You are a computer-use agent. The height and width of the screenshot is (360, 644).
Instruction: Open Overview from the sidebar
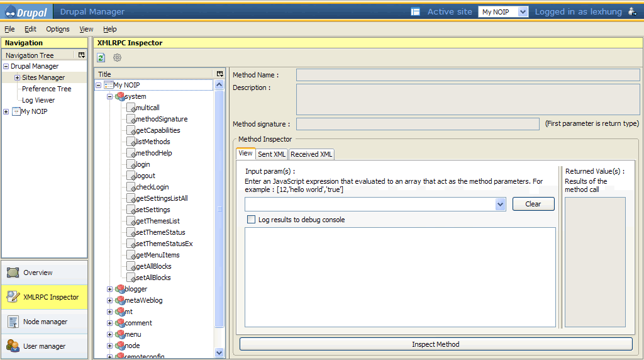[38, 273]
